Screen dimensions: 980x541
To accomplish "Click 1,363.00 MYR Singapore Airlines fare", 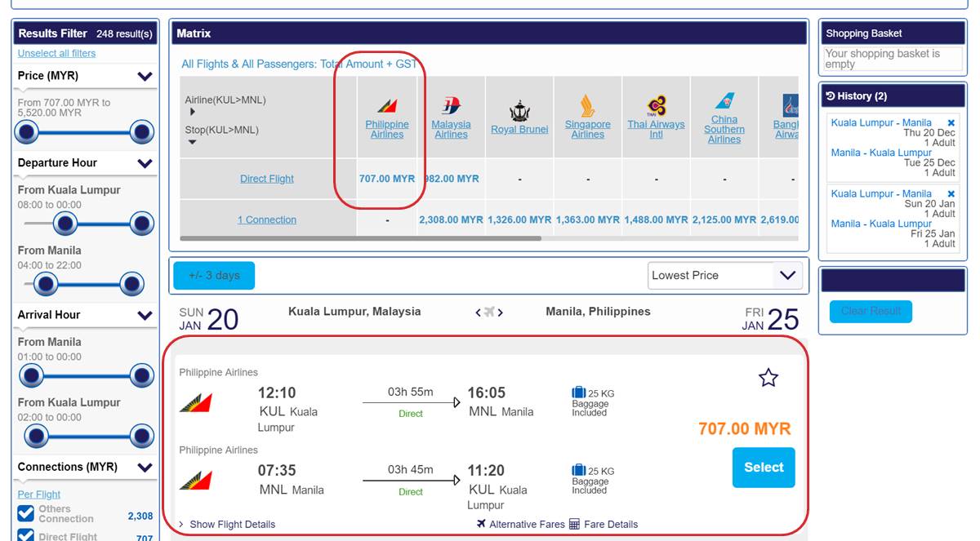I will (x=587, y=220).
